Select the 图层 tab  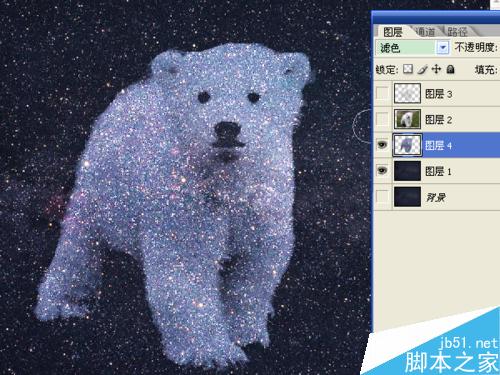[x=393, y=32]
